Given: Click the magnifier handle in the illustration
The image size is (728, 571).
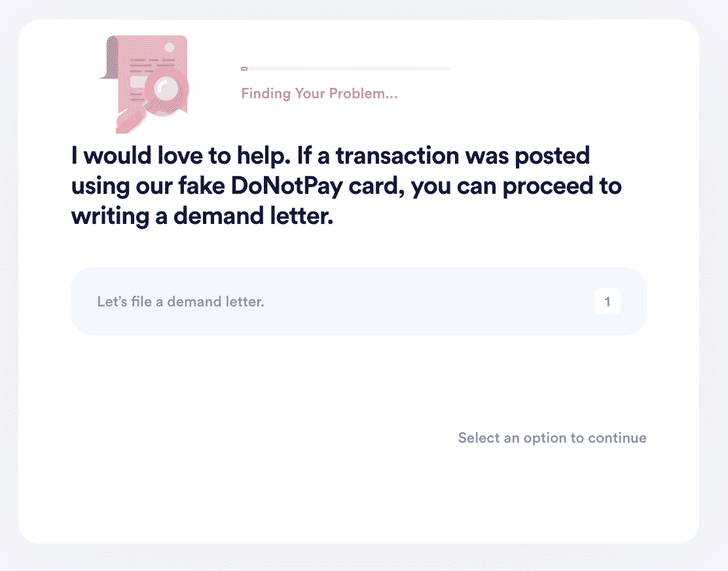Looking at the screenshot, I should [148, 106].
